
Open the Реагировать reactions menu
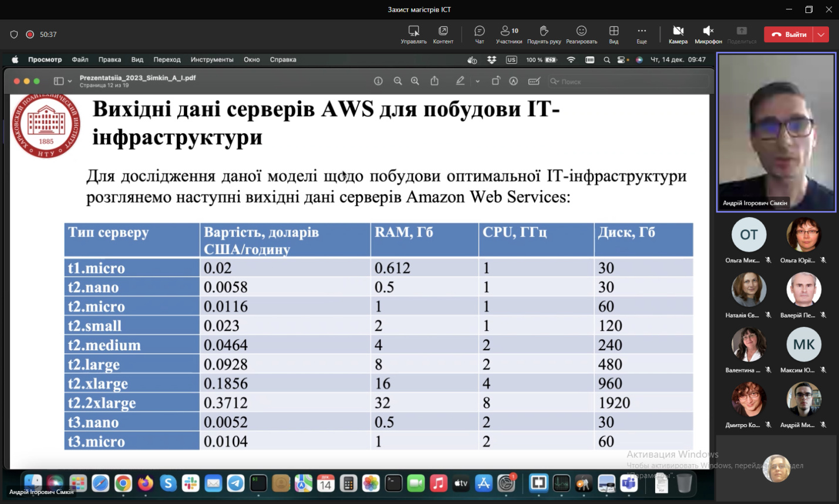pos(581,34)
